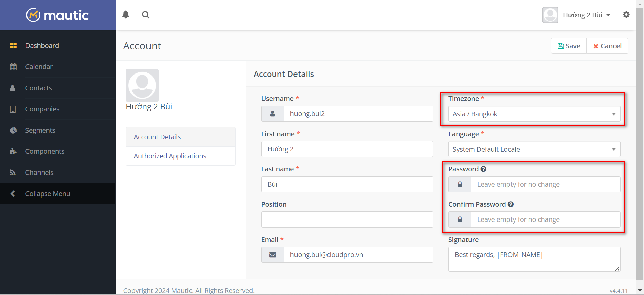Click into the Position input field

tap(347, 219)
